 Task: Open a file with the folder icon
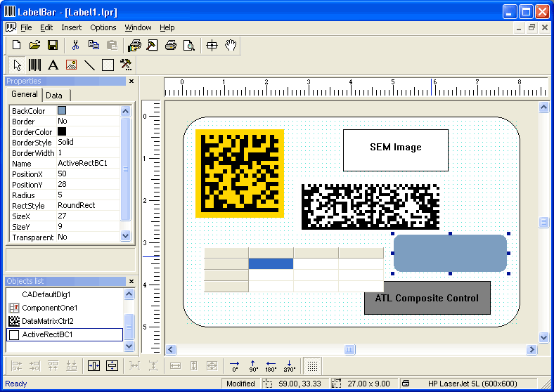pos(34,45)
